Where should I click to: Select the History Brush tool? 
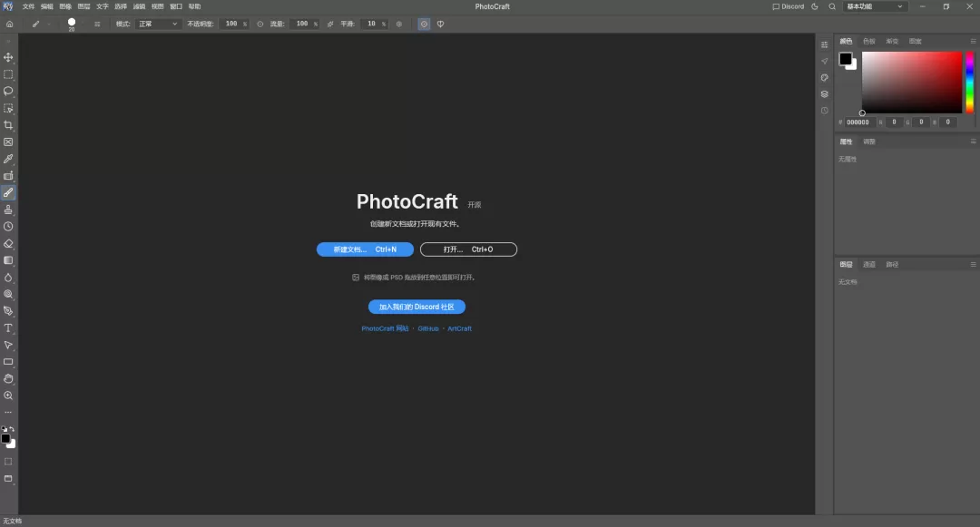8,227
